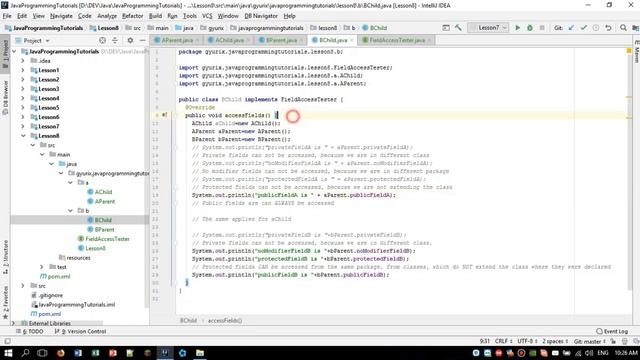Open the File menu
The image size is (640, 360).
pyautogui.click(x=7, y=16)
